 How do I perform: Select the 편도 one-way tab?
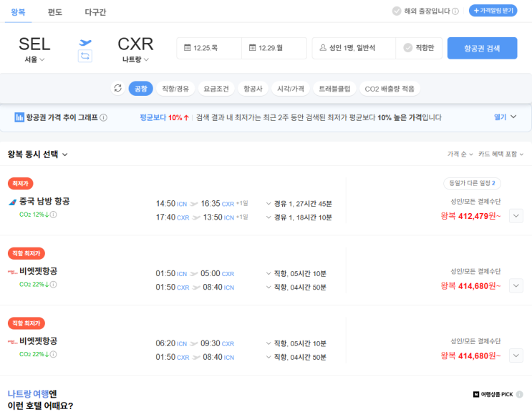[x=55, y=12]
